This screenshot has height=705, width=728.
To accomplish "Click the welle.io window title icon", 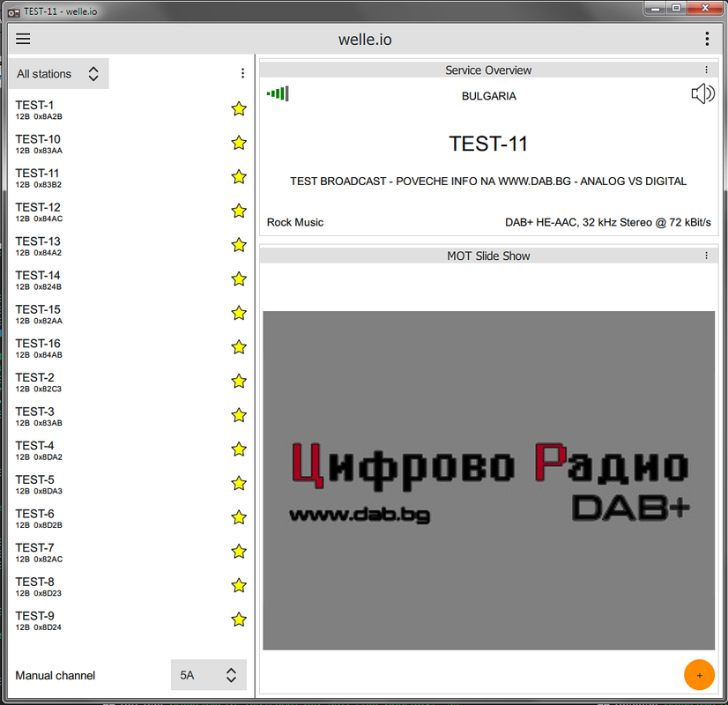I will (x=14, y=11).
